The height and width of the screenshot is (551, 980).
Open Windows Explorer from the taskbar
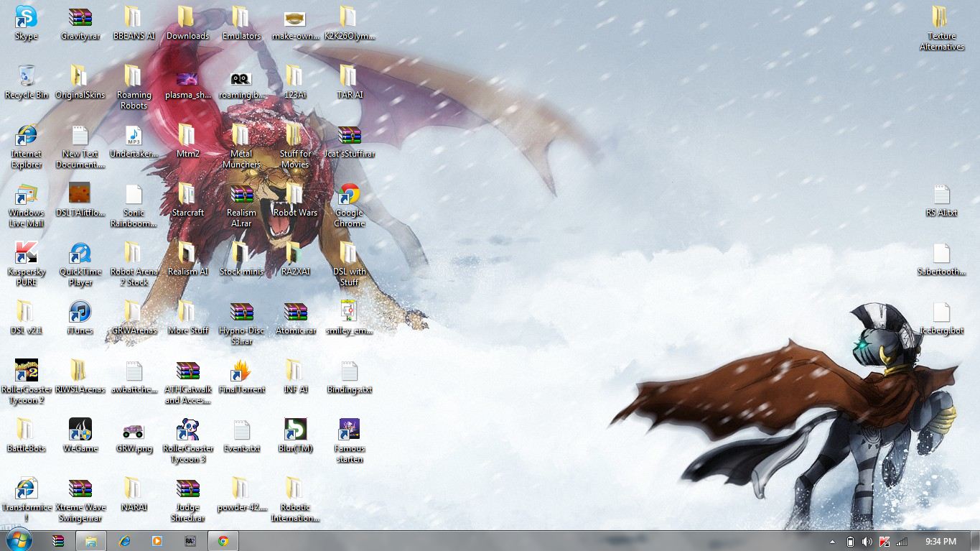coord(91,541)
